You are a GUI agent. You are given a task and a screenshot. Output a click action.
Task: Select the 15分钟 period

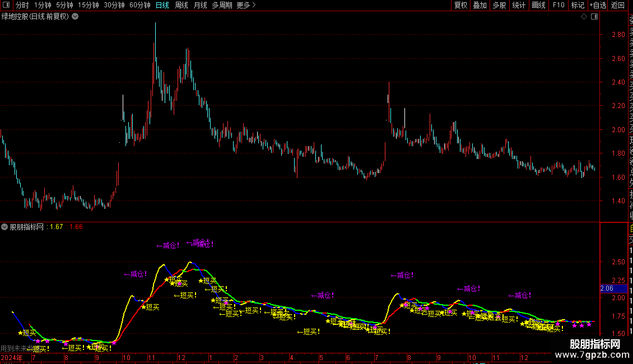pos(89,5)
